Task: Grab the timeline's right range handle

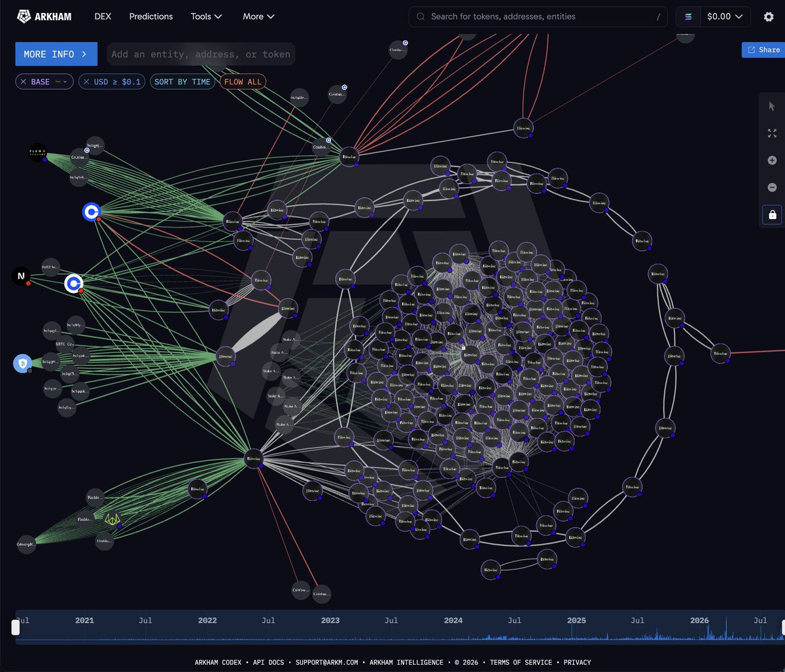Action: coord(783,628)
